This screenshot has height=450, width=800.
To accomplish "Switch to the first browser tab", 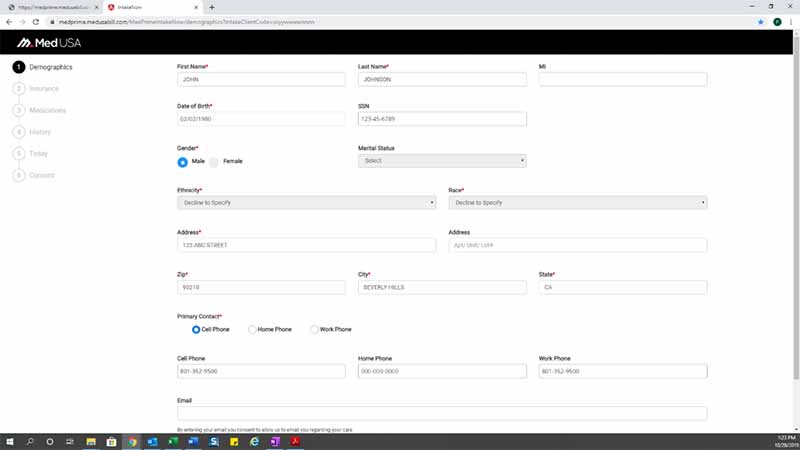I will coord(53,7).
